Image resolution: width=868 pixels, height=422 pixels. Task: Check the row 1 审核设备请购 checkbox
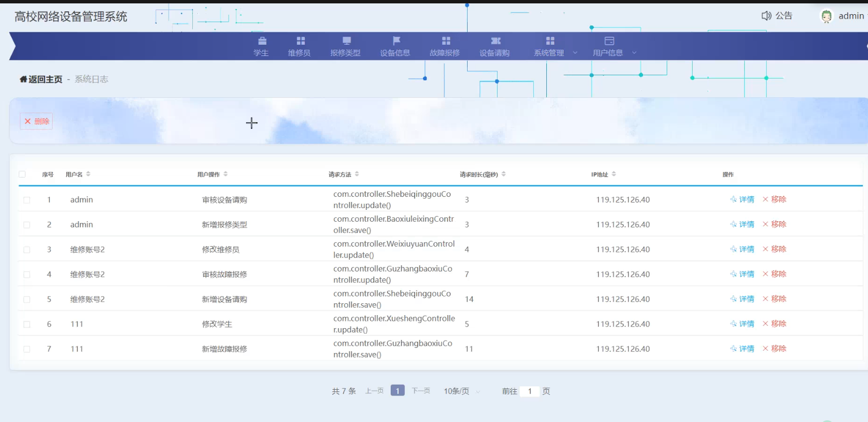pos(27,200)
